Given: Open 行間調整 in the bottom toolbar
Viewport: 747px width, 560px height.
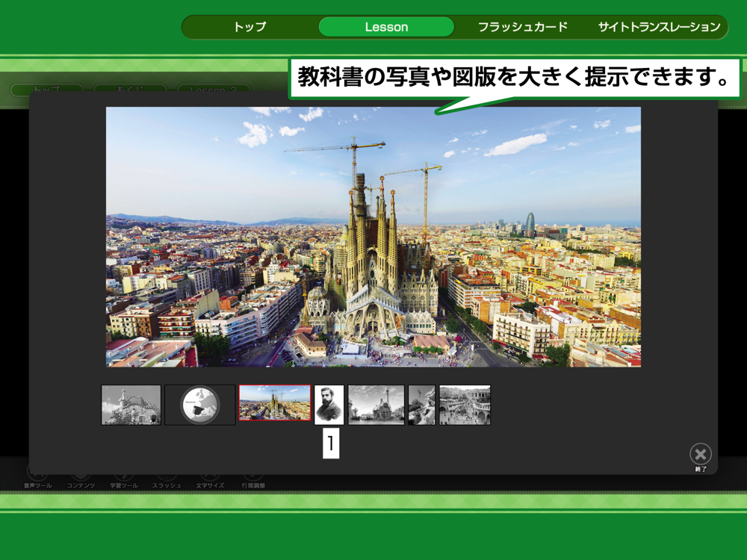Looking at the screenshot, I should pyautogui.click(x=253, y=476).
